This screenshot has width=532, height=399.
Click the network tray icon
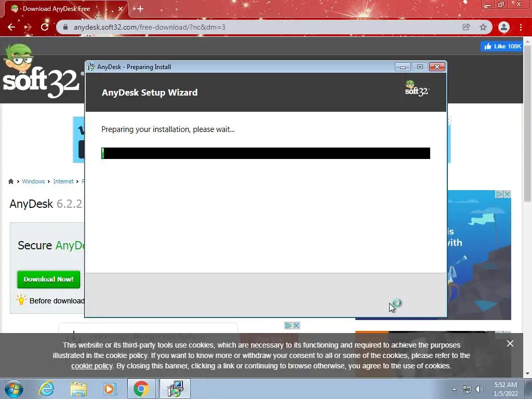pyautogui.click(x=467, y=389)
